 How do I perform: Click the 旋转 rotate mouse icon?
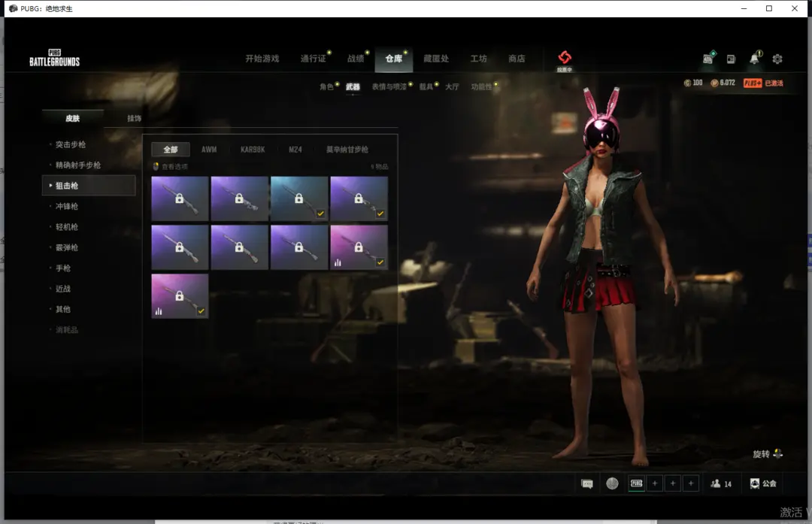click(x=778, y=453)
